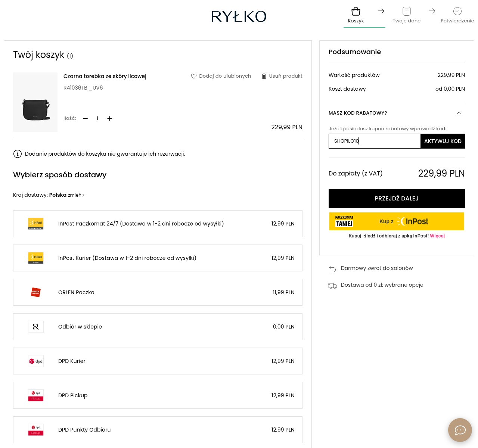Click the Do zapłaty total 229,99 PLN
The width and height of the screenshot is (478, 448).
tap(441, 173)
